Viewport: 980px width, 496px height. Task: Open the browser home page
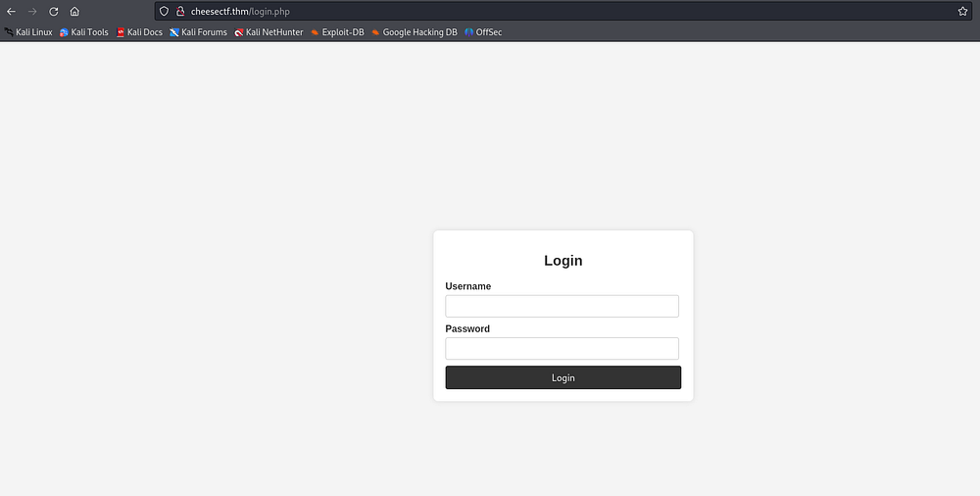[74, 11]
